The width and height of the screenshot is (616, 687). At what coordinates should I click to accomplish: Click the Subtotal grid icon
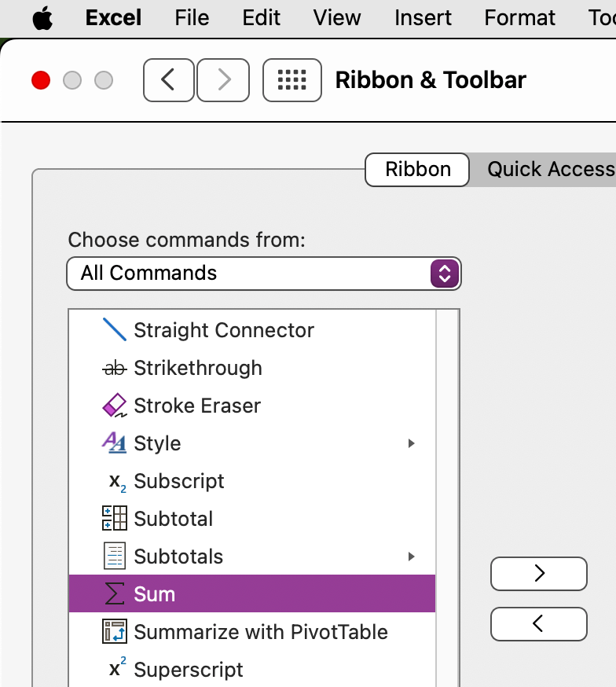115,519
